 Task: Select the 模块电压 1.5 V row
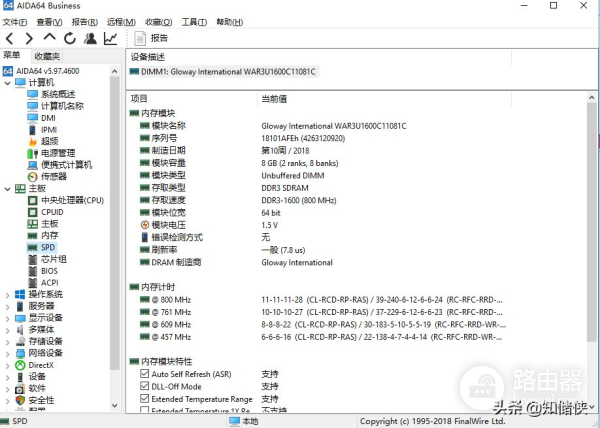pyautogui.click(x=209, y=225)
